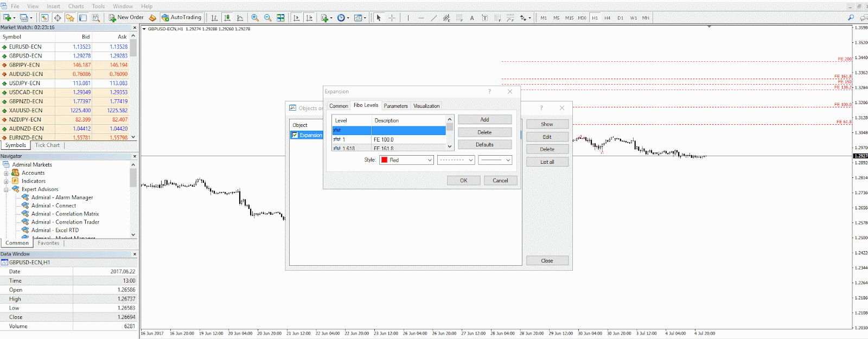Expand the Accounts tree node

[x=6, y=173]
